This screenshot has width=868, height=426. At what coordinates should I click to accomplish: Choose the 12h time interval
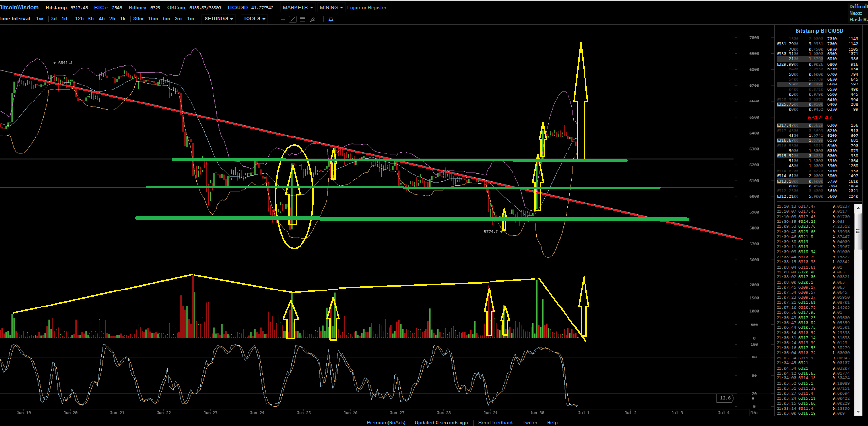(79, 19)
